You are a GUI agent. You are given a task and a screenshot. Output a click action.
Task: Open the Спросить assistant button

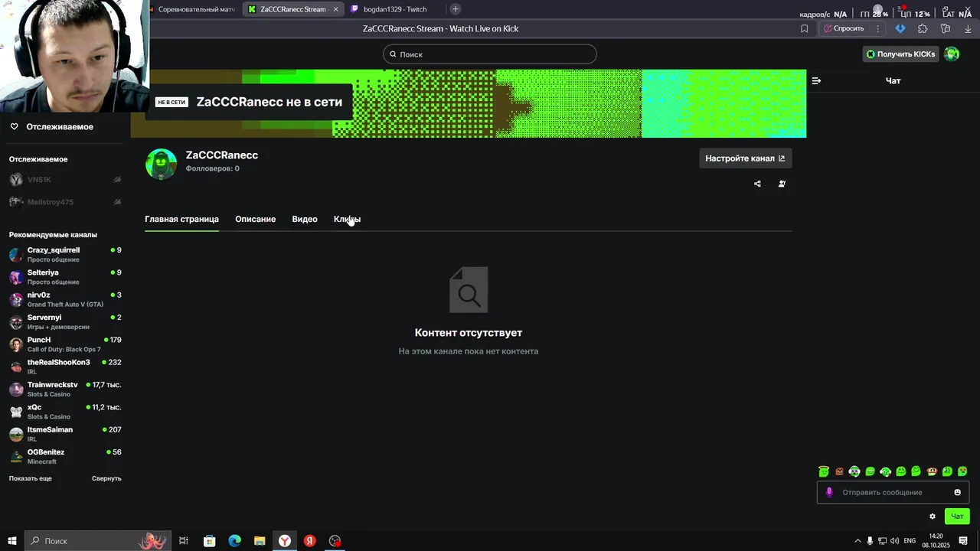point(844,29)
